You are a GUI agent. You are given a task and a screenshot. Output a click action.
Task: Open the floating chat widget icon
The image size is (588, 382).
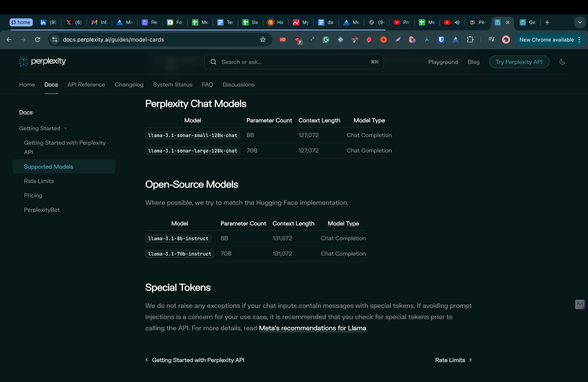(580, 304)
